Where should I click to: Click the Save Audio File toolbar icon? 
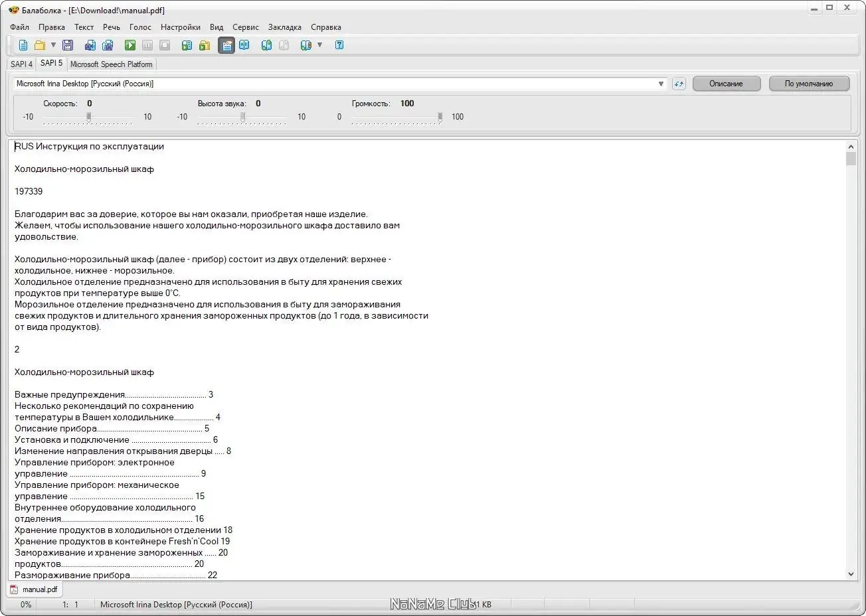pyautogui.click(x=90, y=45)
